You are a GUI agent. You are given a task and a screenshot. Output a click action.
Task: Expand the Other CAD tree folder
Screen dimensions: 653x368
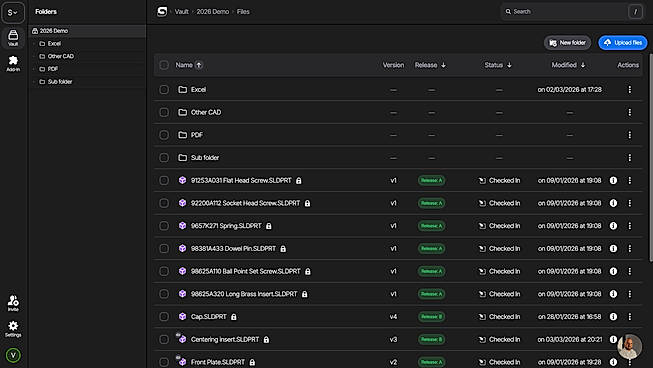[34, 56]
